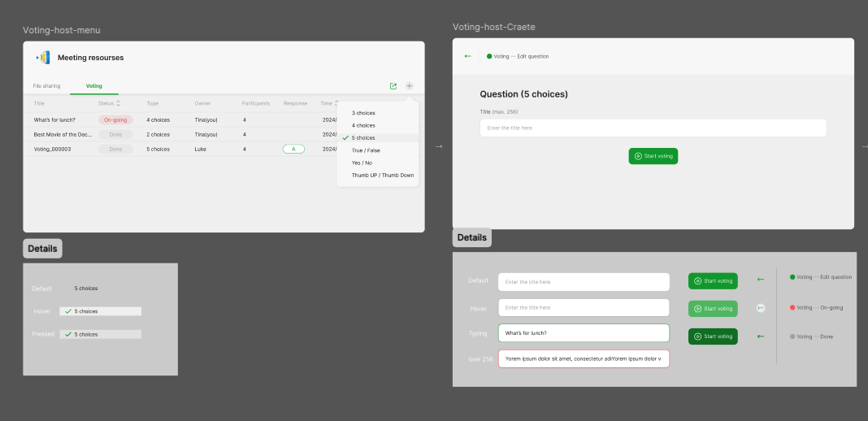This screenshot has height=421, width=868.
Task: Click the back arrow in Voting-host-Create header
Action: [467, 56]
